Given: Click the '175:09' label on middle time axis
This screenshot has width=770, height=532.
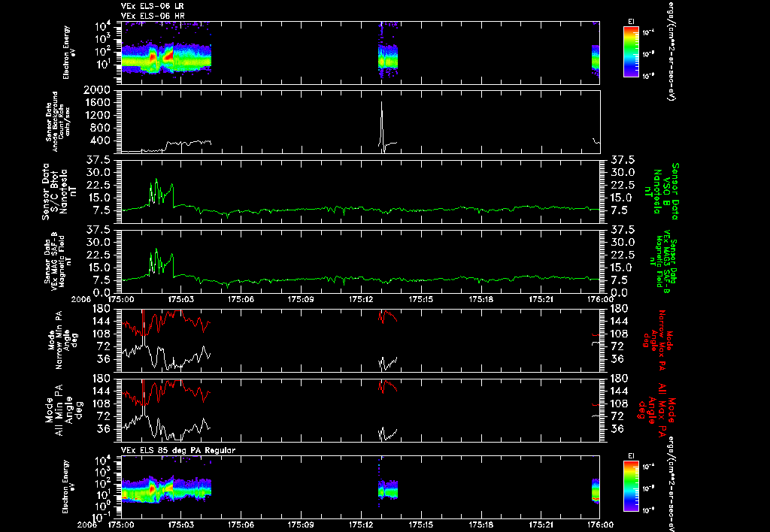Looking at the screenshot, I should tap(301, 298).
